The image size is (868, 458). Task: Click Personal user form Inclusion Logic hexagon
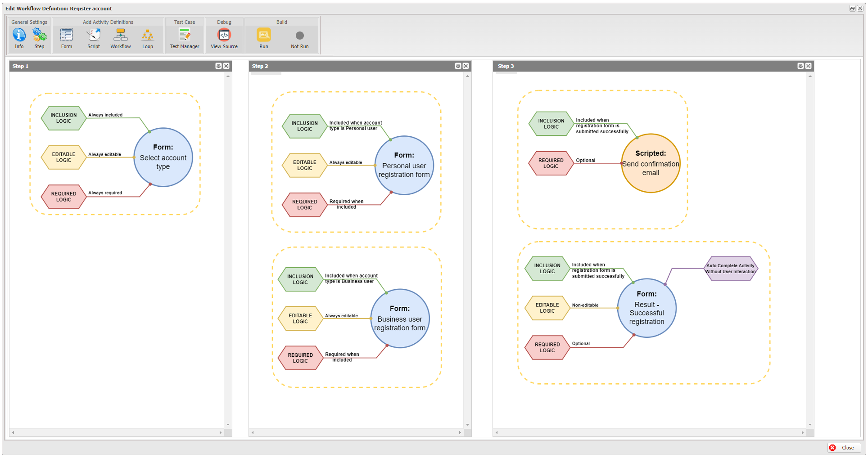304,126
